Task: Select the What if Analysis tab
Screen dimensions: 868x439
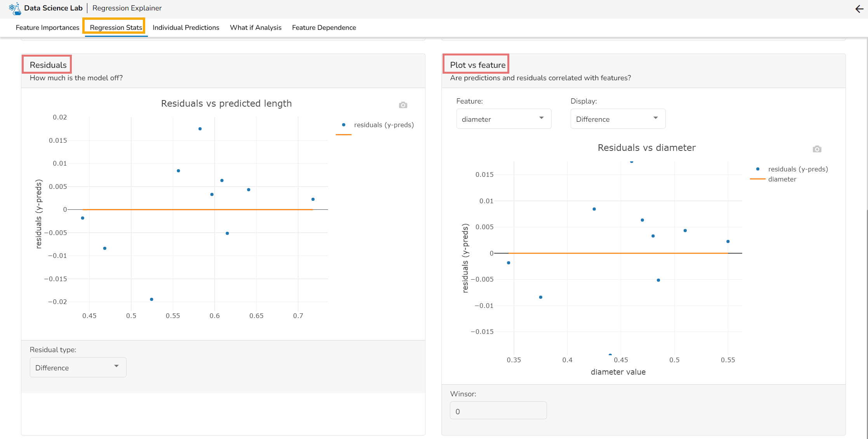Action: 255,27
